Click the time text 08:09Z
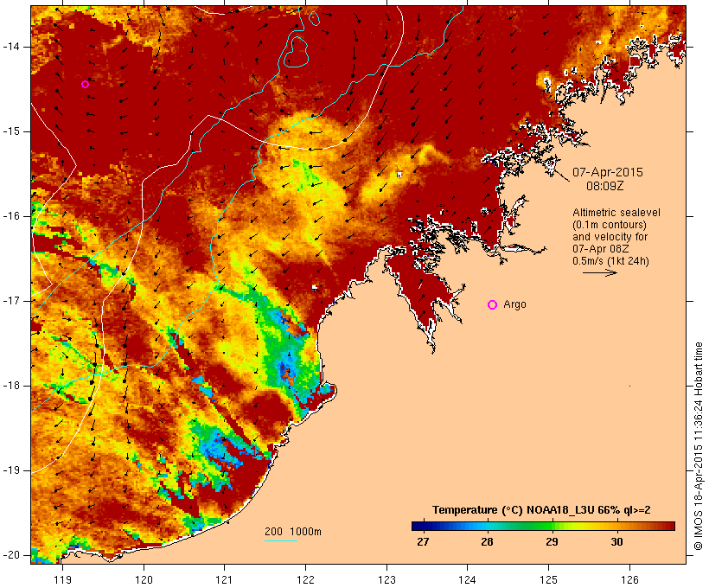The image size is (709, 588). [x=605, y=186]
